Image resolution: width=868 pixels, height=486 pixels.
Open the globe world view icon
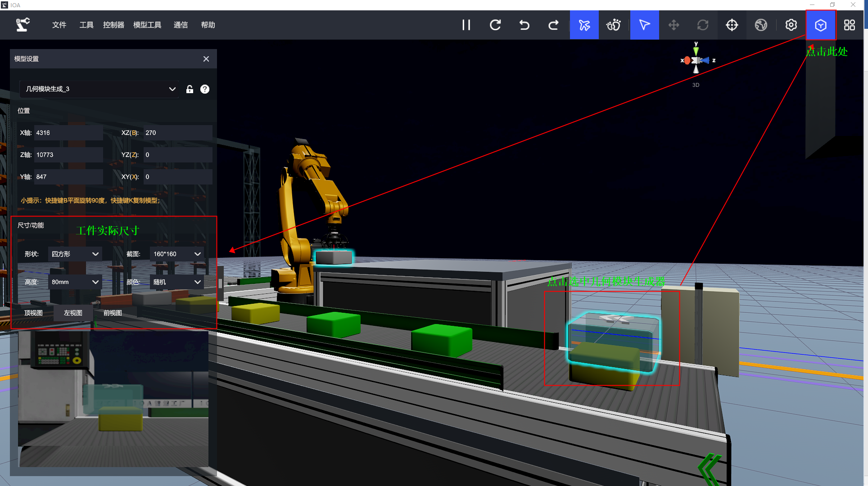(761, 25)
